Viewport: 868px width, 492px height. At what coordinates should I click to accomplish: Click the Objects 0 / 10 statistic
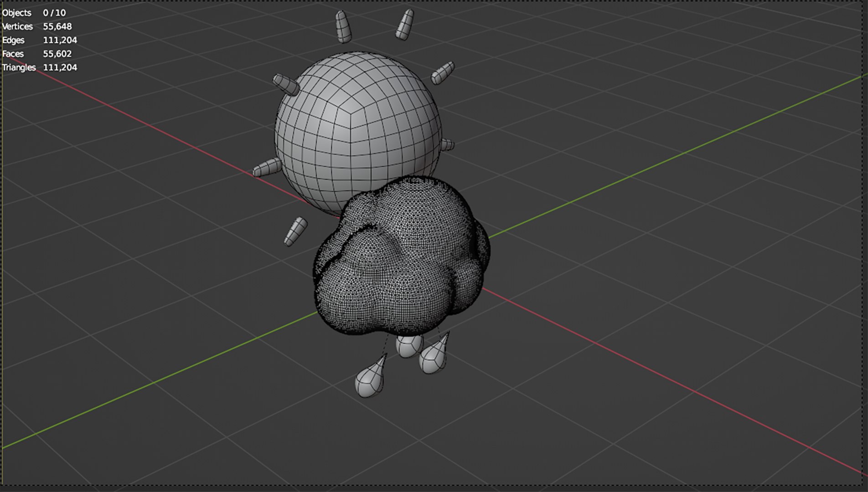pos(34,13)
